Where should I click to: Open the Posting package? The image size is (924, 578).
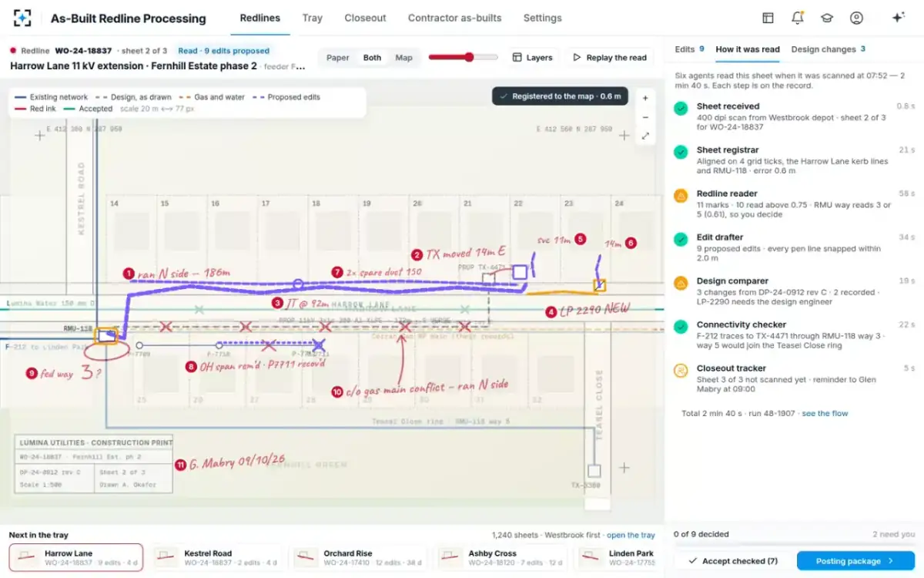[x=855, y=561]
